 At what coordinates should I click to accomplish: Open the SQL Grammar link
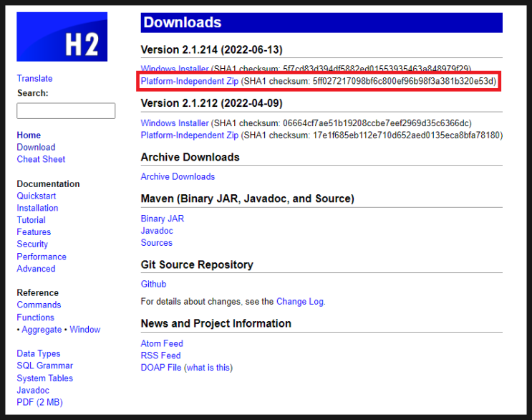45,366
